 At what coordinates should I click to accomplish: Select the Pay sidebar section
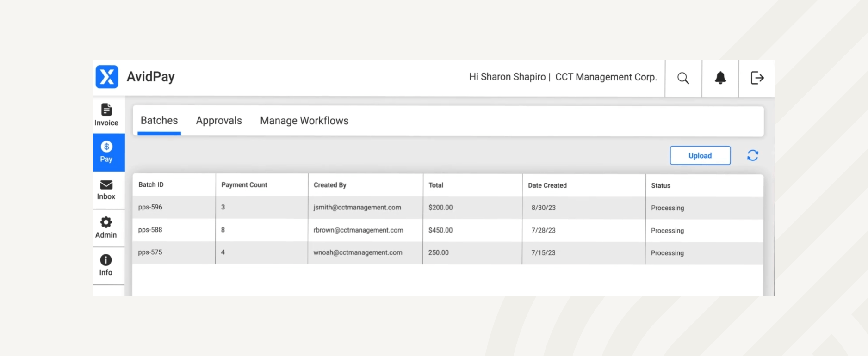click(109, 153)
